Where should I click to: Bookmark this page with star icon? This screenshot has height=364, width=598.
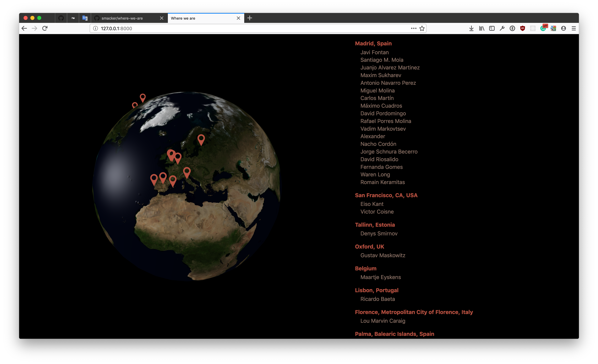422,28
